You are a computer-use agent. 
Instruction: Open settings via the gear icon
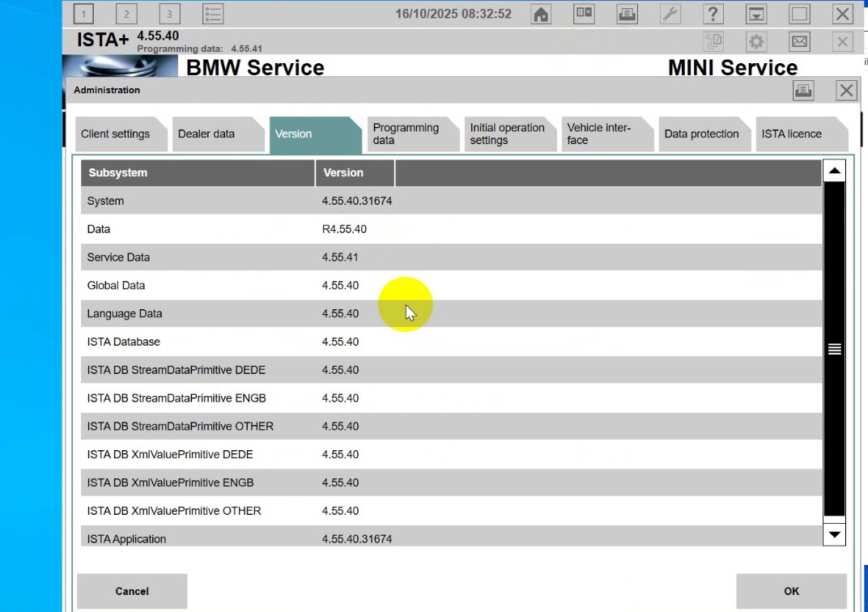click(756, 41)
